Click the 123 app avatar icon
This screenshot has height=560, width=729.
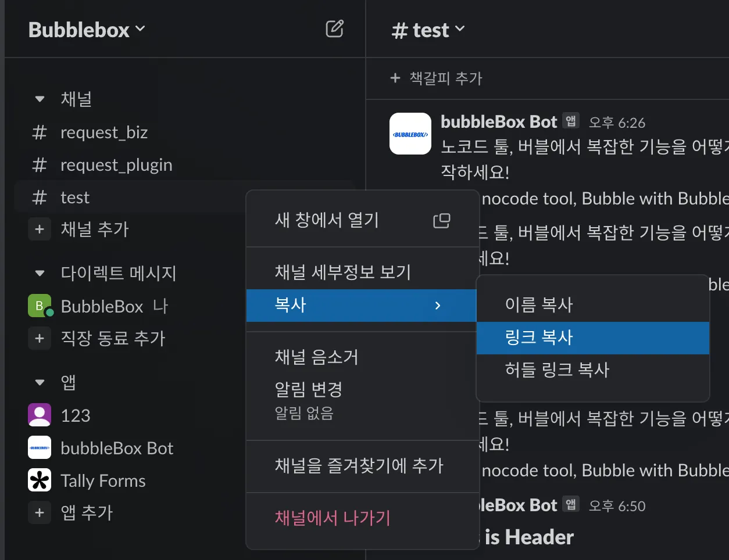click(40, 415)
